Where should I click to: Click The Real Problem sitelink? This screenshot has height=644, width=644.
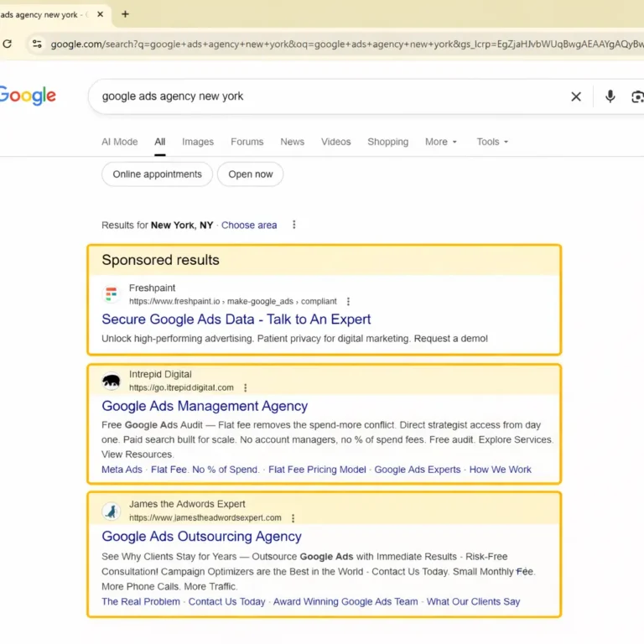141,602
